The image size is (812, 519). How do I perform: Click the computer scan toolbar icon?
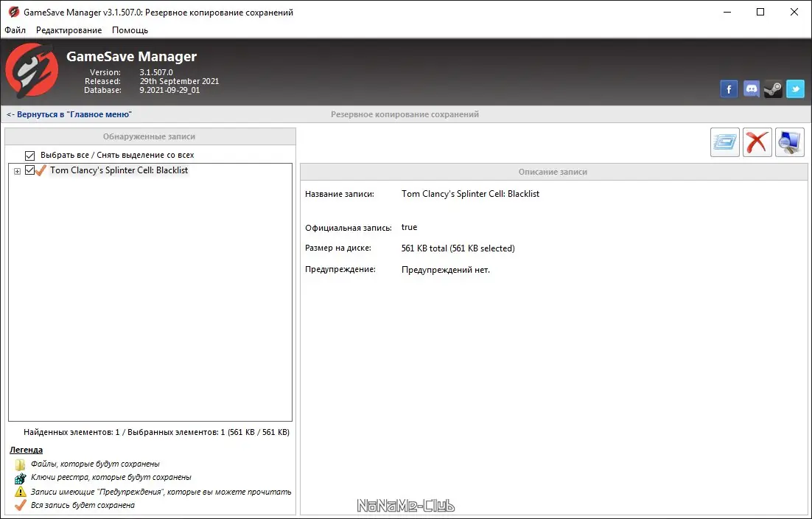click(x=790, y=142)
